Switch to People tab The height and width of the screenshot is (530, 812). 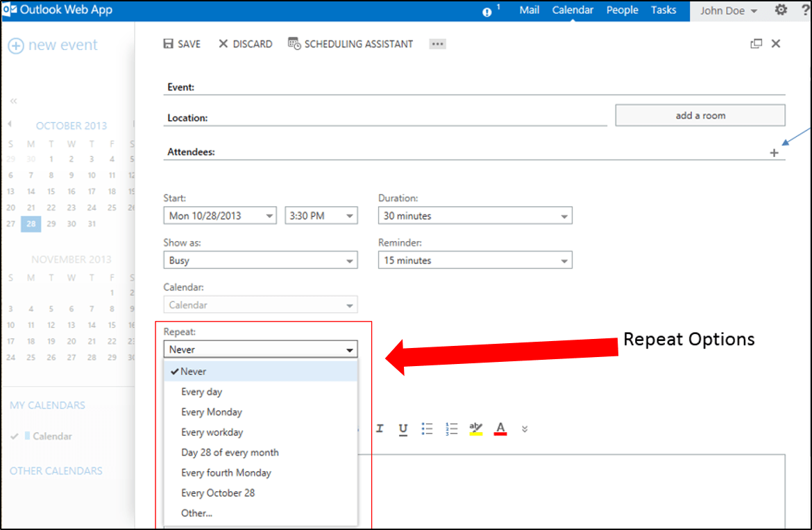(x=622, y=10)
